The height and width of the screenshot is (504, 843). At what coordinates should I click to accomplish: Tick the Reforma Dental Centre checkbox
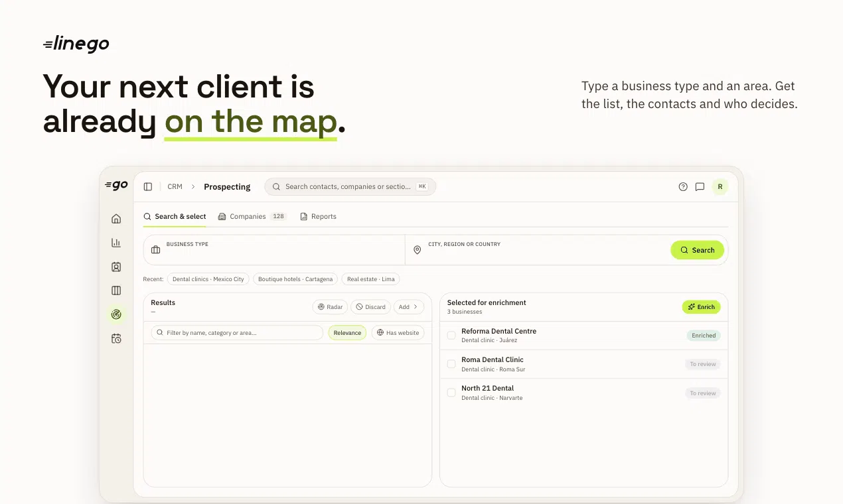[x=451, y=336]
